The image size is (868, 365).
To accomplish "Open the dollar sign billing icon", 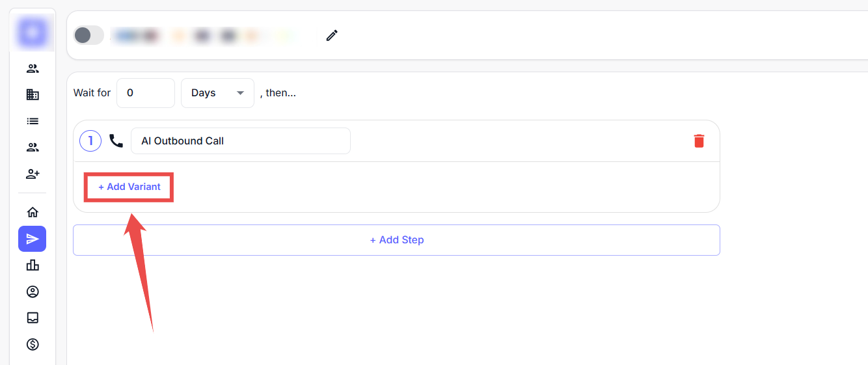I will 33,344.
